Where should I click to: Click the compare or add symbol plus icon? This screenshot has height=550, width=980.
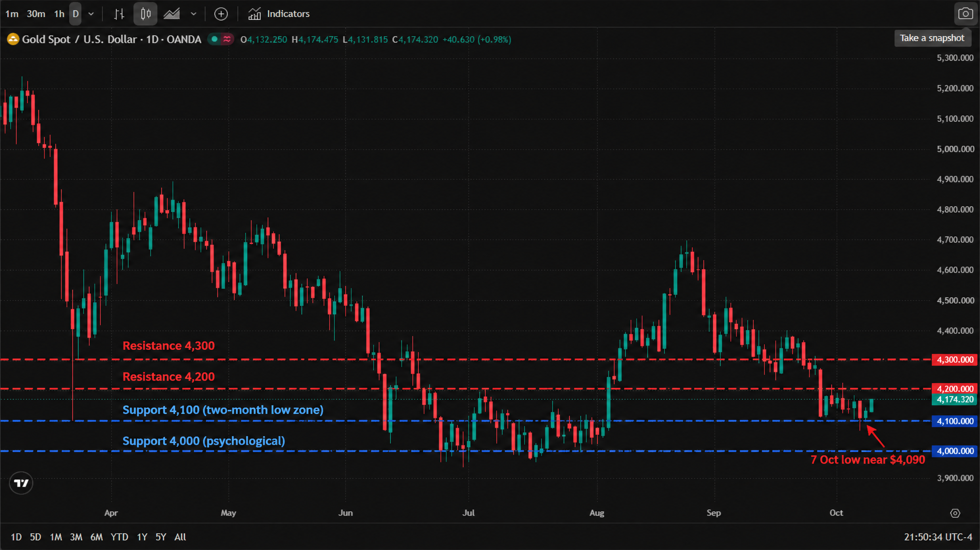[221, 14]
